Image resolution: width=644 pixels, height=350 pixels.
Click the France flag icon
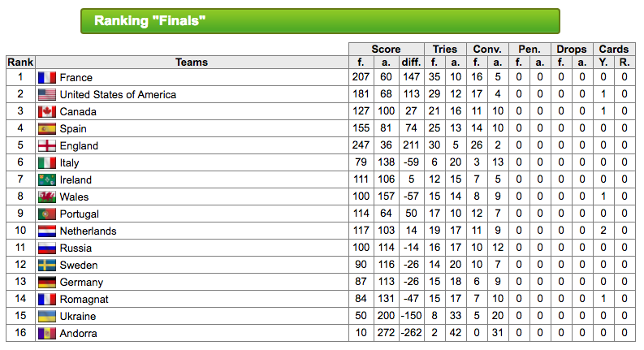click(x=46, y=78)
